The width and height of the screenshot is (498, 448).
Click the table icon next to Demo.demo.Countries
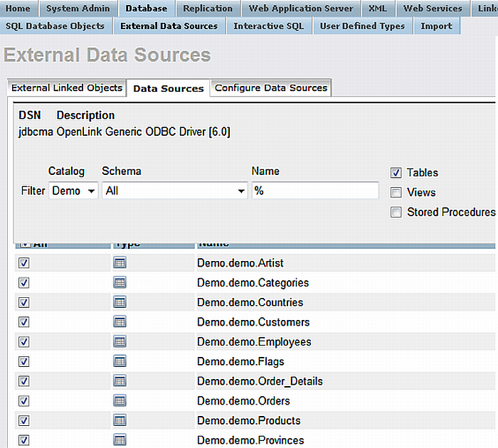[120, 302]
